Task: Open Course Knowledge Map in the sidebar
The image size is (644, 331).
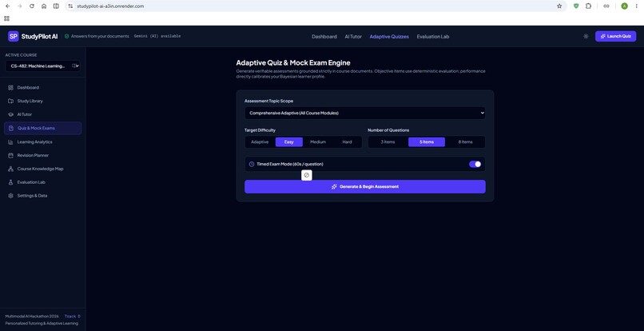Action: (42, 169)
